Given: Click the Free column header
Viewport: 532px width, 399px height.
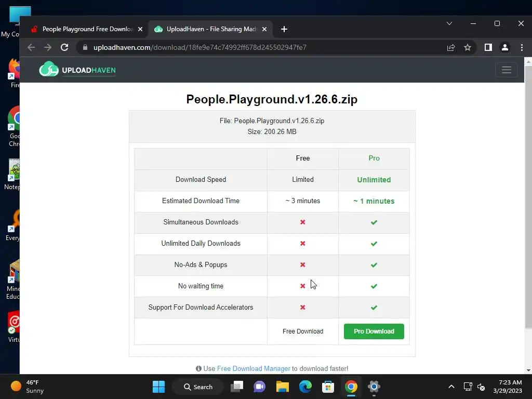Looking at the screenshot, I should [303, 158].
